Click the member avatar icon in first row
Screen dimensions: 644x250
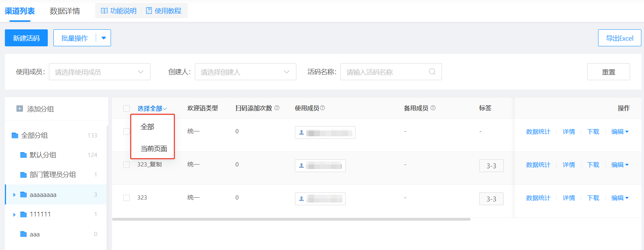coord(301,133)
